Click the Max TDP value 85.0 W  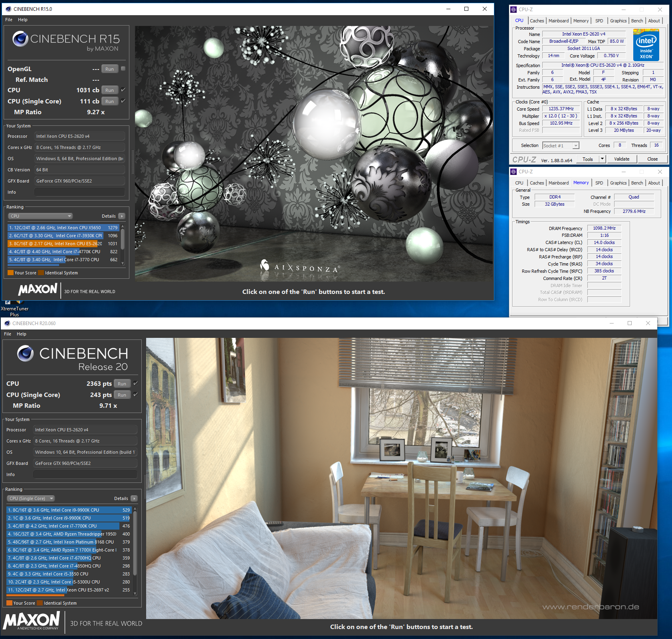pyautogui.click(x=616, y=41)
